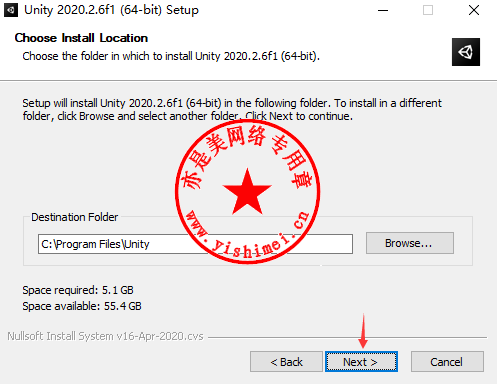
Task: Click the Unity icon in title bar
Action: click(11, 10)
